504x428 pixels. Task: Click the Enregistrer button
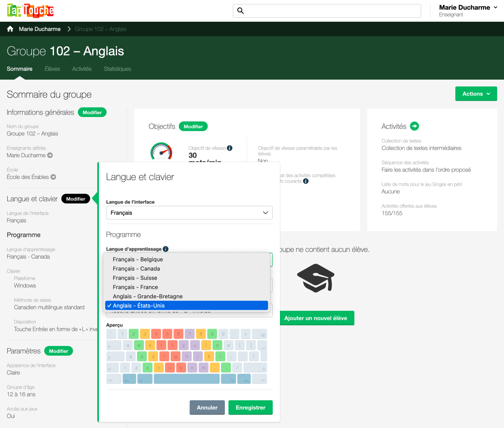point(251,408)
